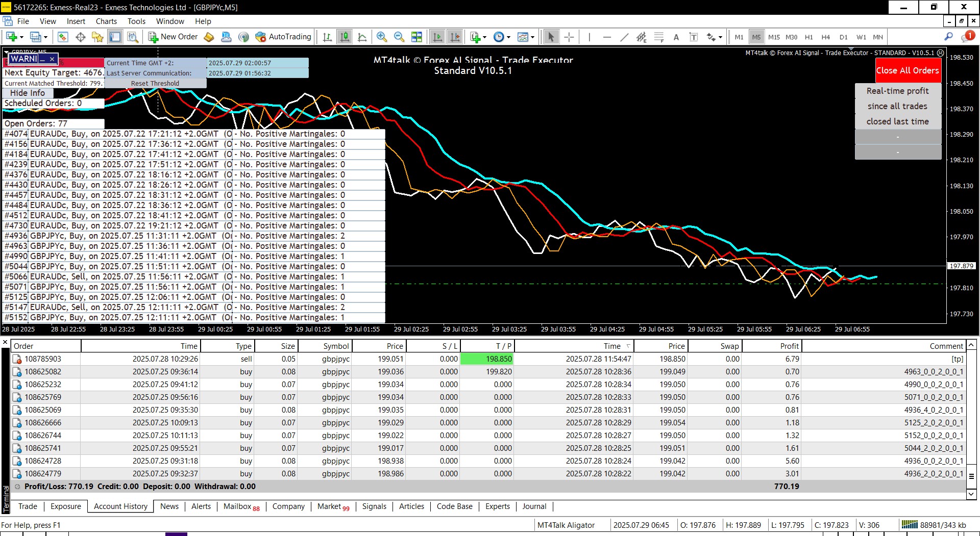Toggle chart auto scroll

(437, 37)
